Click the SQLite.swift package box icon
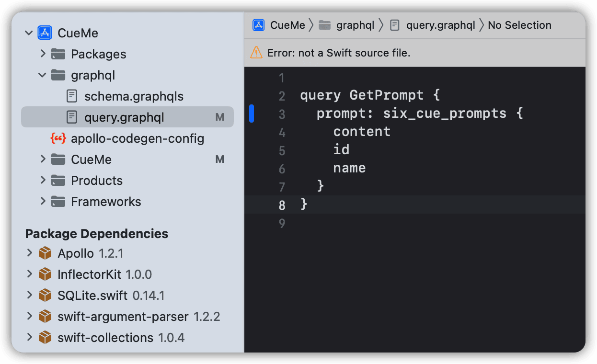The height and width of the screenshot is (364, 597). tap(45, 295)
